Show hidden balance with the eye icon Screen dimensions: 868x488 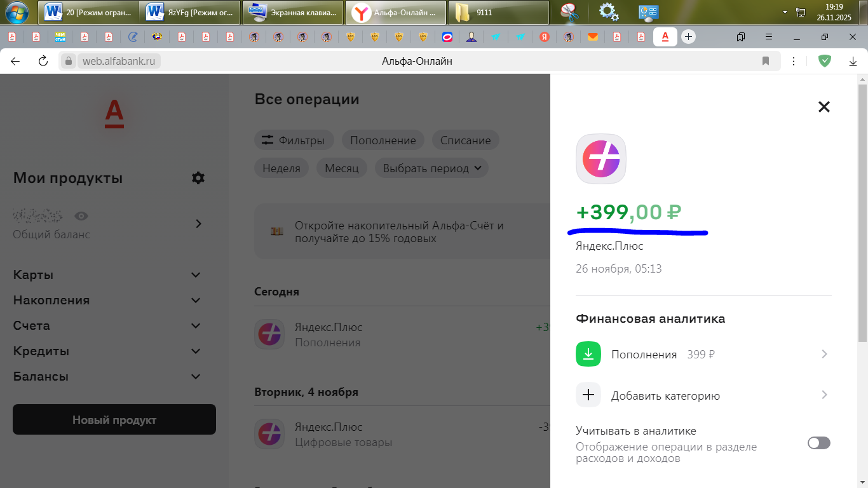81,216
